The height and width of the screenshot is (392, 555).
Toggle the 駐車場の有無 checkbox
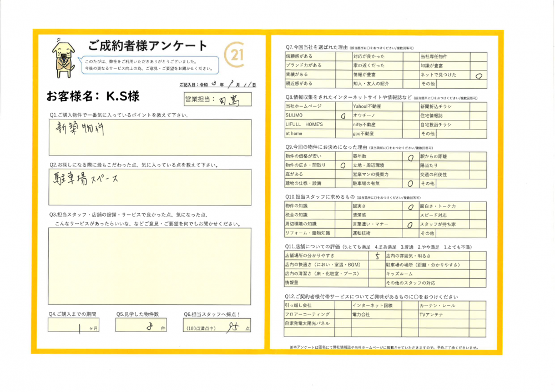(411, 183)
